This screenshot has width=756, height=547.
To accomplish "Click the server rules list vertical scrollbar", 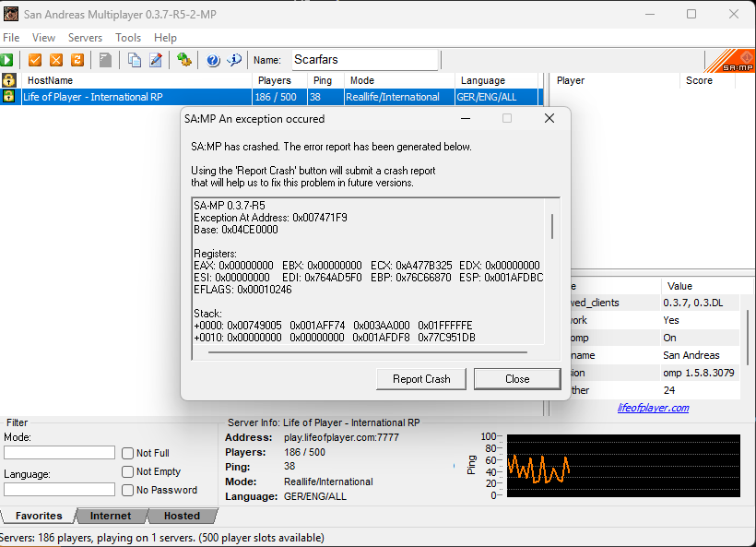I will (x=749, y=338).
